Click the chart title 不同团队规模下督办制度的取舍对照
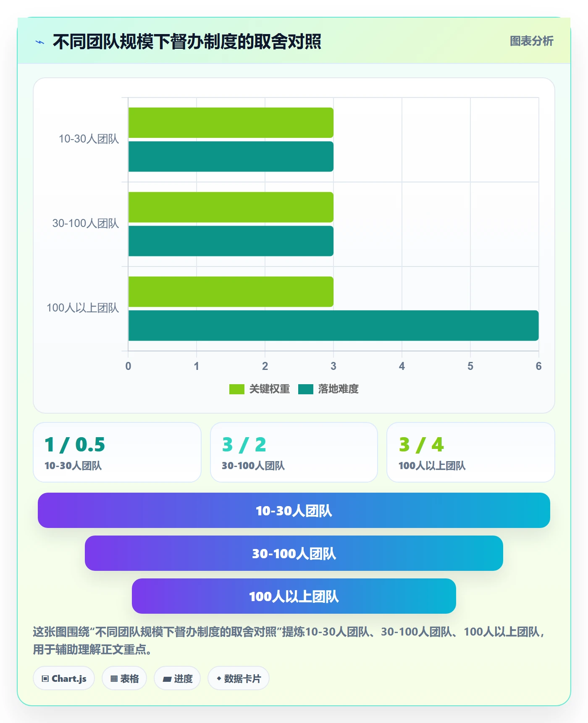The image size is (588, 723). pyautogui.click(x=187, y=42)
